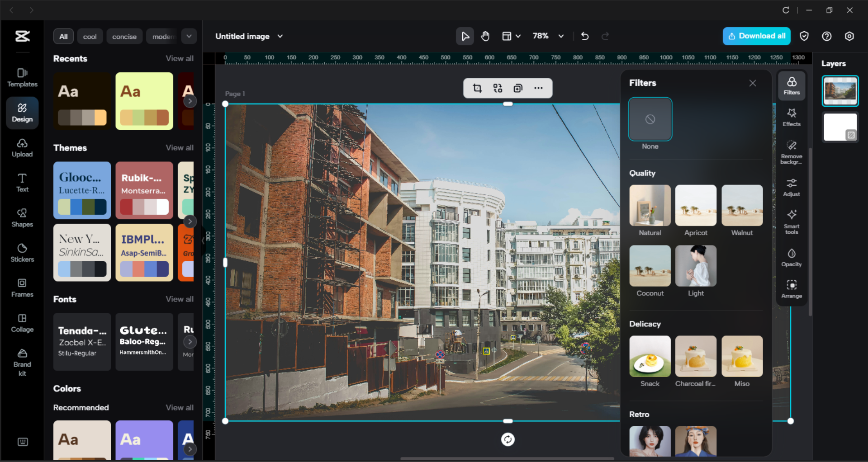Open the Arrange options
This screenshot has width=868, height=462.
[791, 288]
